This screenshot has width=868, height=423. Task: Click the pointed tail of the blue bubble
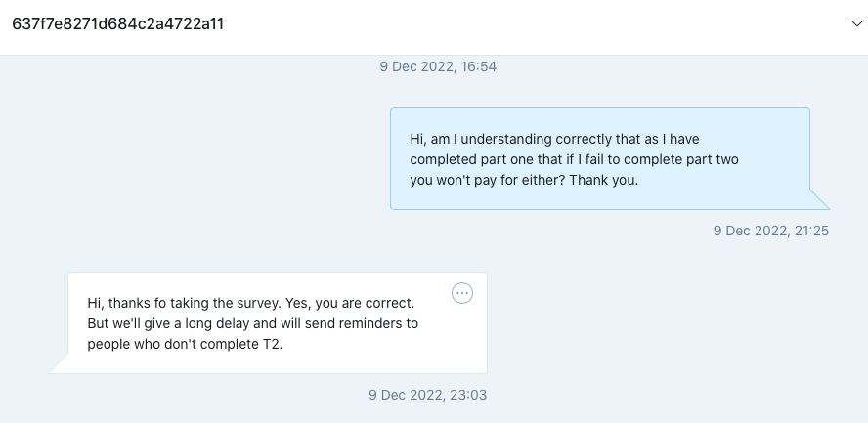click(819, 200)
